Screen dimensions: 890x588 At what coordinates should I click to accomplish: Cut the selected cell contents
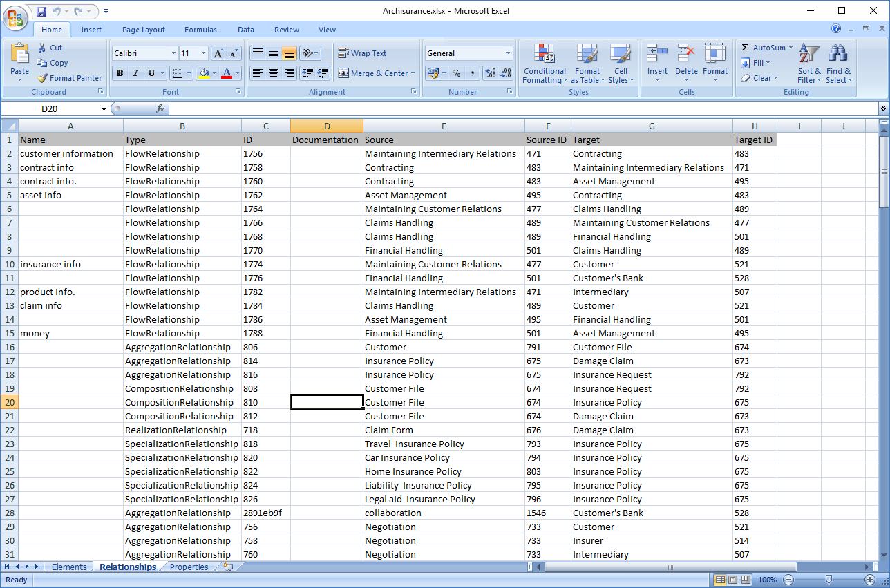tap(50, 48)
